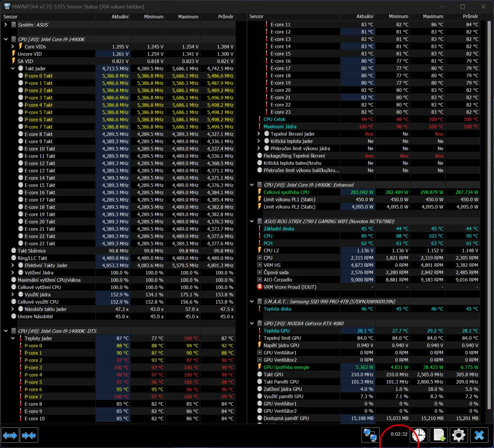Screen dimensions: 494x448
Task: Select the E-core 23 Takt row
Action: click(x=118, y=243)
